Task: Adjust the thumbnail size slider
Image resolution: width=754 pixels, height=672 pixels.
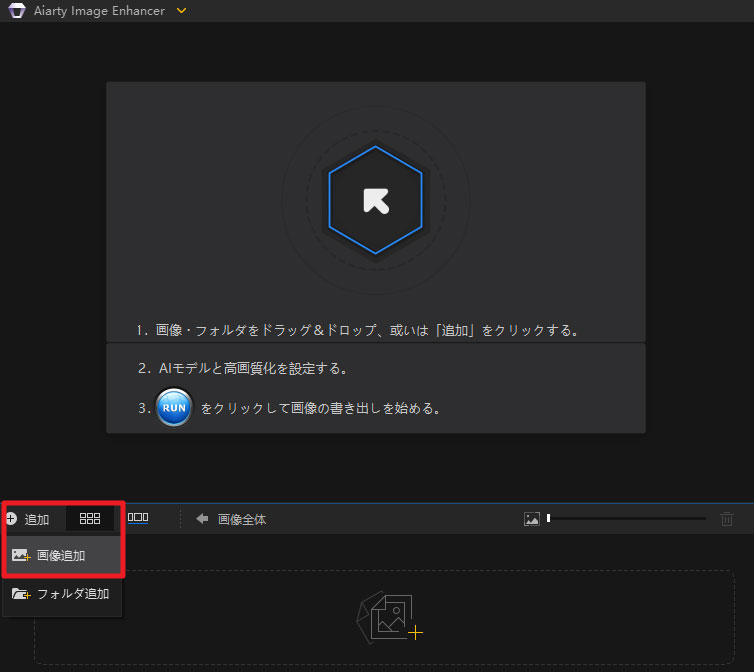Action: [627, 519]
